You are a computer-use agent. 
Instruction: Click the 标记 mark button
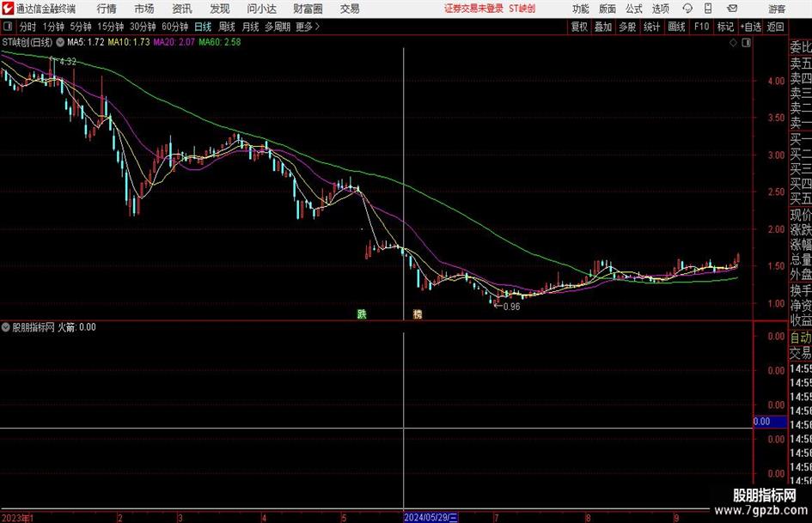[x=725, y=27]
